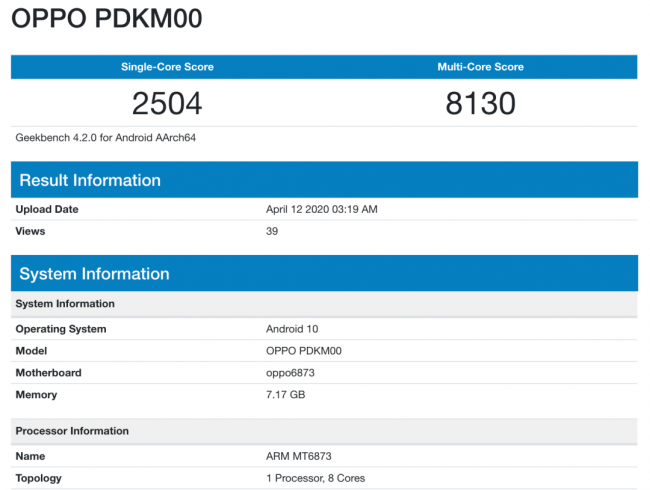This screenshot has width=650, height=490.
Task: Click the OPPO PDKM00 page title
Action: (x=107, y=18)
